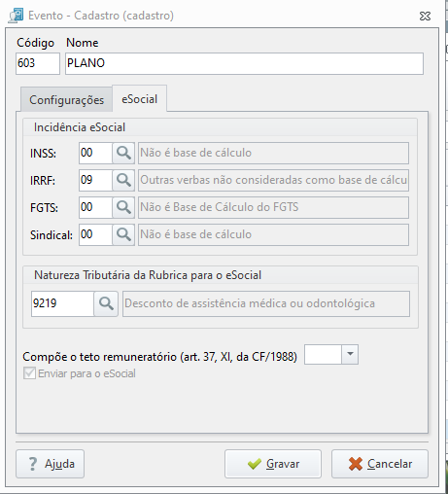Toggle Enviar para o eSocial checkbox

pos(29,373)
